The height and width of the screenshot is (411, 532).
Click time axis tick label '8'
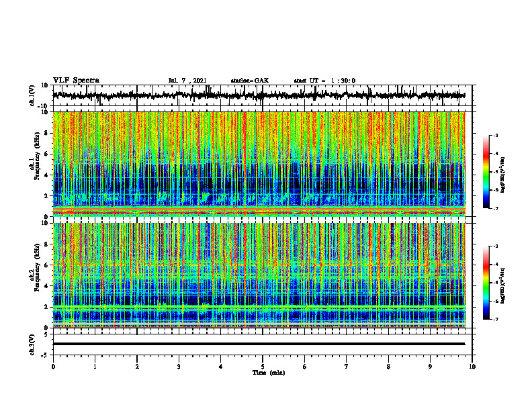coord(388,367)
